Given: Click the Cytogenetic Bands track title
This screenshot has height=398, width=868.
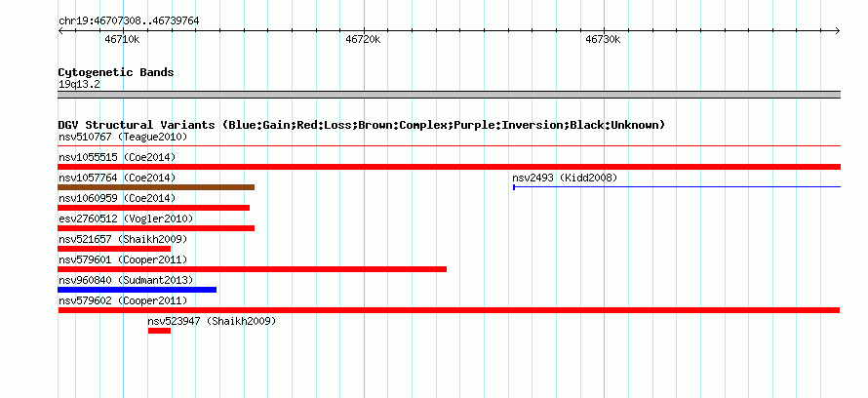Looking at the screenshot, I should [x=116, y=72].
